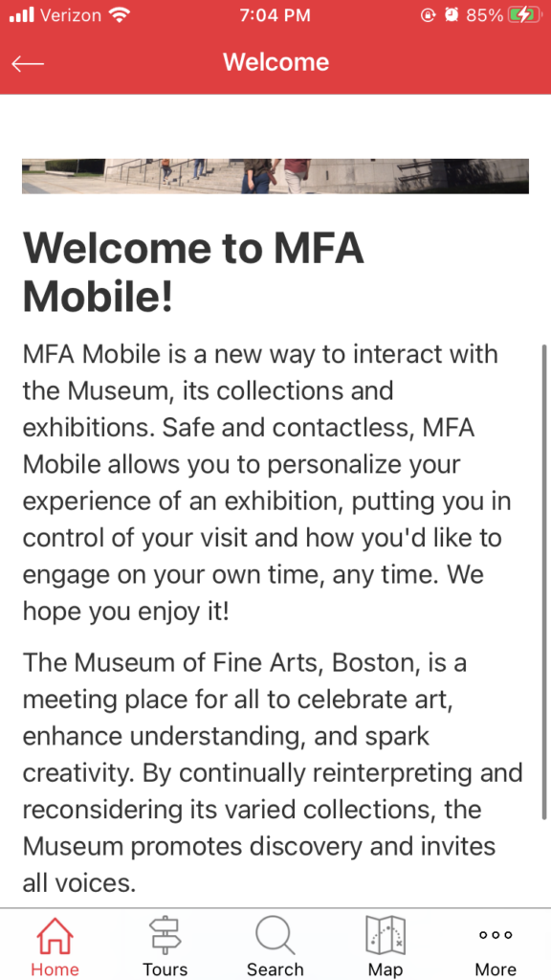Open the Search magnifying glass icon
The height and width of the screenshot is (980, 551).
click(x=275, y=936)
